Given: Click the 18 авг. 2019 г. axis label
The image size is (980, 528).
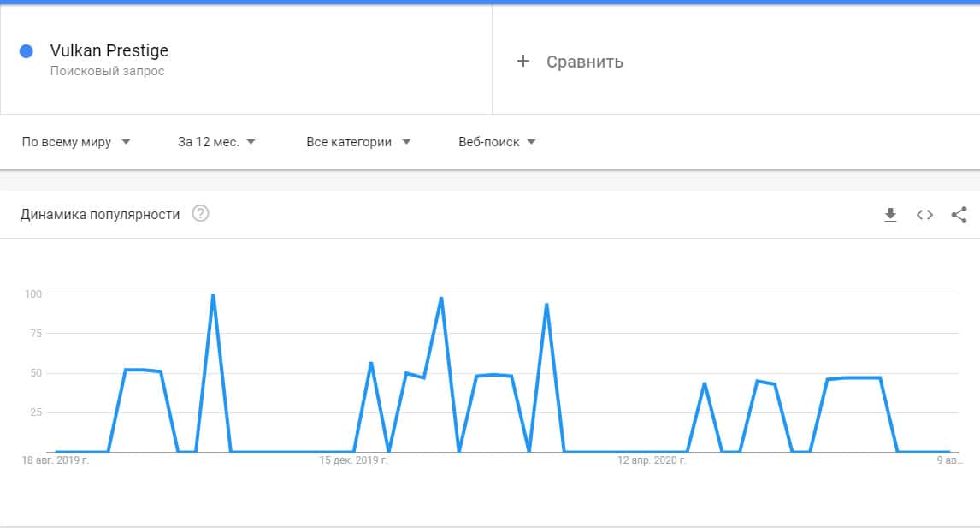Looking at the screenshot, I should [x=56, y=460].
